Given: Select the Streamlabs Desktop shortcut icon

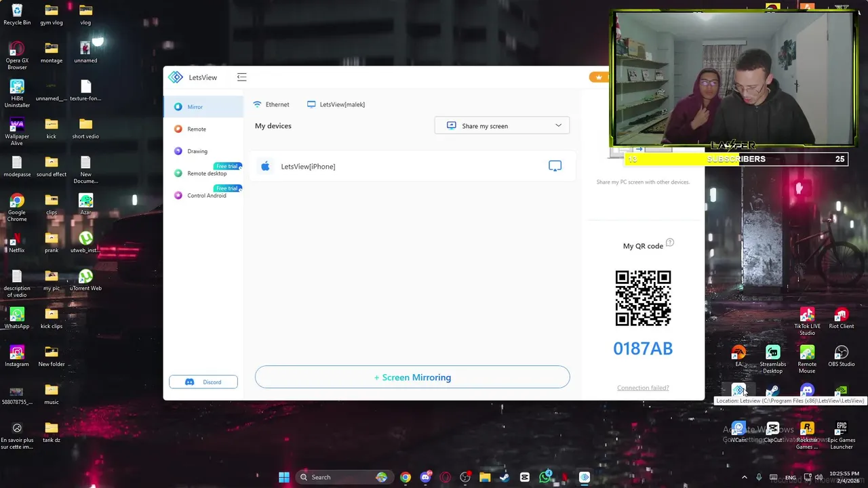Looking at the screenshot, I should [772, 359].
